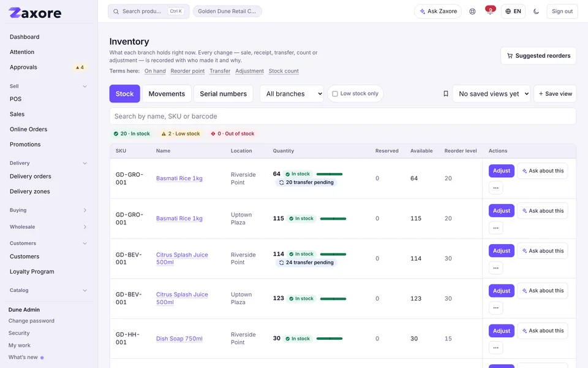The width and height of the screenshot is (588, 368).
Task: Filter by the 0 Out of stock chip
Action: coord(233,134)
